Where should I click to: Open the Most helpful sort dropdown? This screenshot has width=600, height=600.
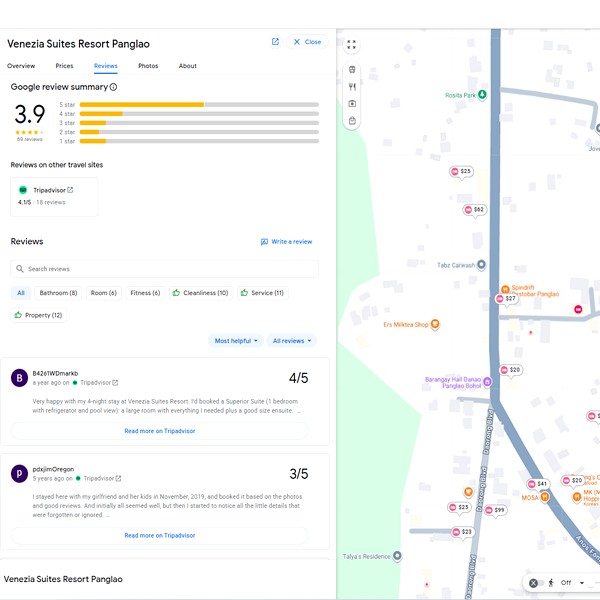tap(236, 341)
